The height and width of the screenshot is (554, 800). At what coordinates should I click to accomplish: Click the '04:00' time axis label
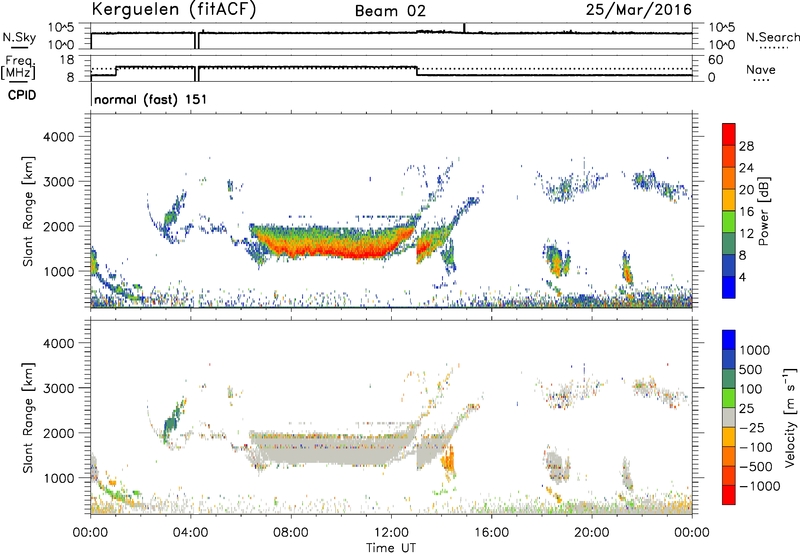click(191, 533)
